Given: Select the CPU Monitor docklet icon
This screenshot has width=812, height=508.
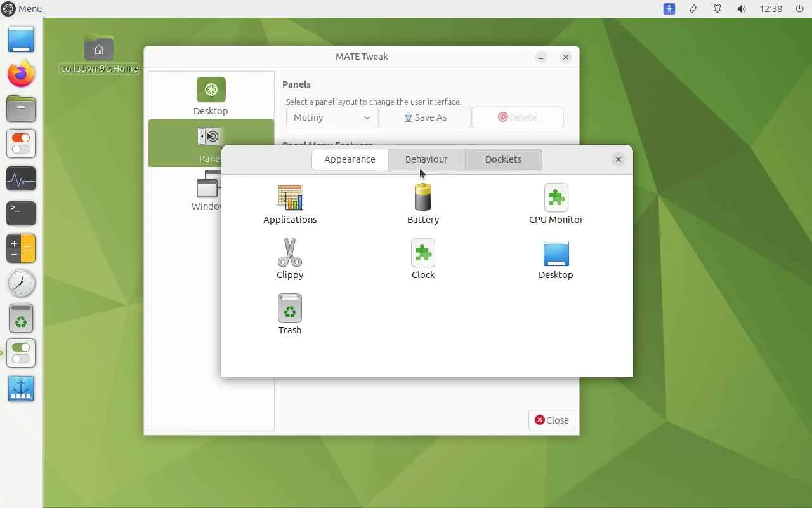Looking at the screenshot, I should click(x=556, y=197).
